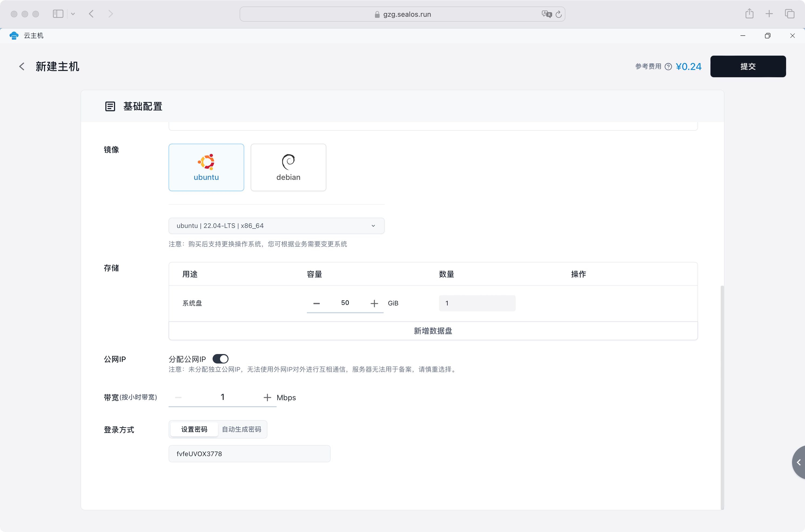
Task: Select the debian image card
Action: [288, 167]
